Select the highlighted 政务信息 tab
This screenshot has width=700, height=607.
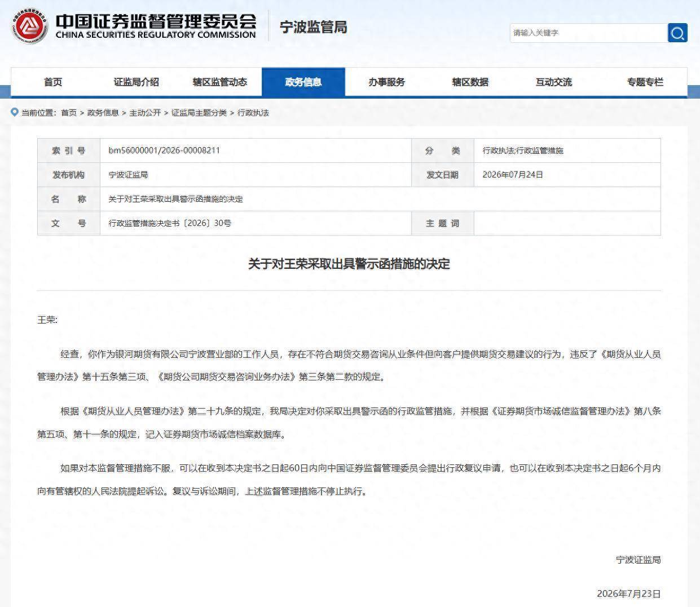coord(303,82)
